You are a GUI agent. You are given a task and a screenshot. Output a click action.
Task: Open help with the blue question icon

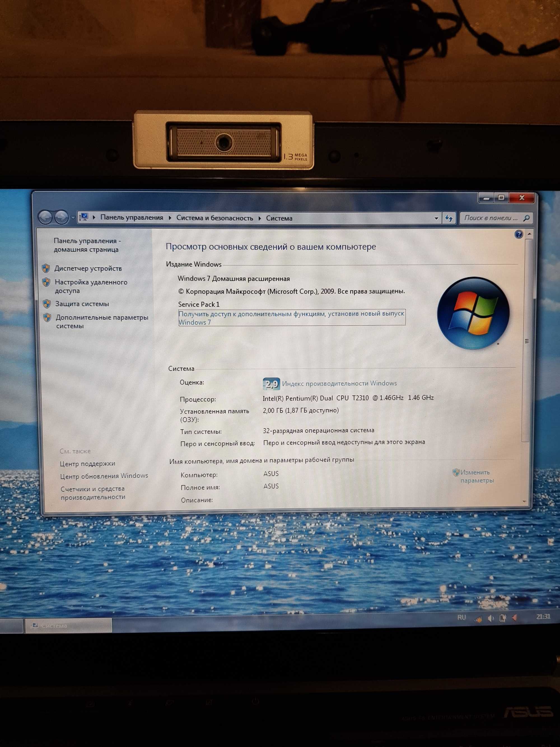[519, 234]
